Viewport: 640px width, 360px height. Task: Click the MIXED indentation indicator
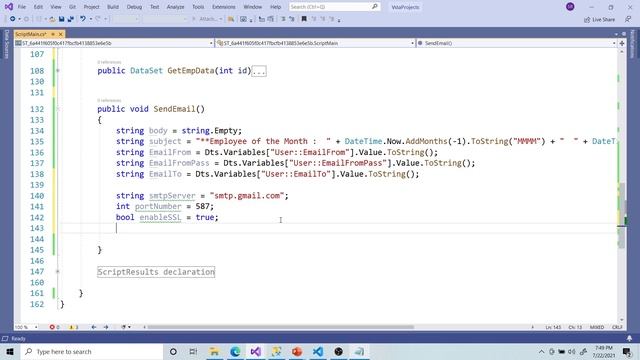pyautogui.click(x=596, y=327)
